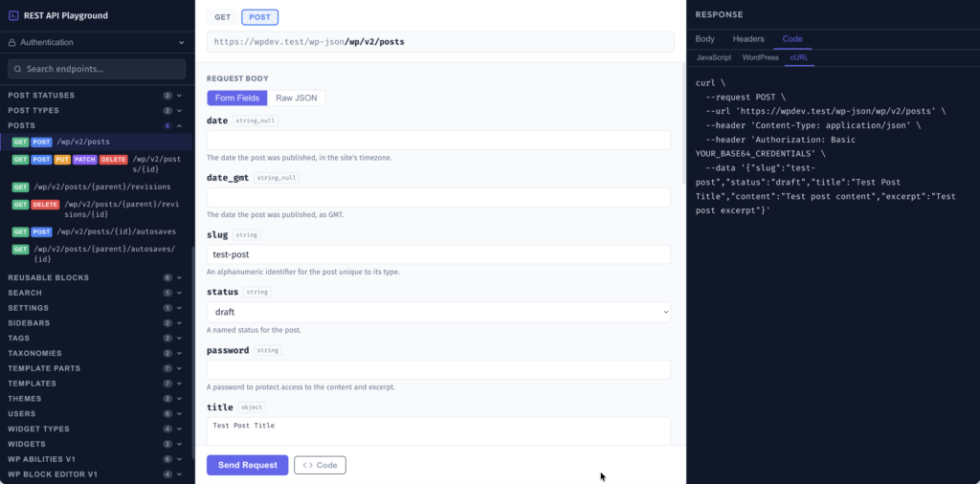The image size is (980, 484).
Task: Click the request URL bar
Action: (440, 42)
